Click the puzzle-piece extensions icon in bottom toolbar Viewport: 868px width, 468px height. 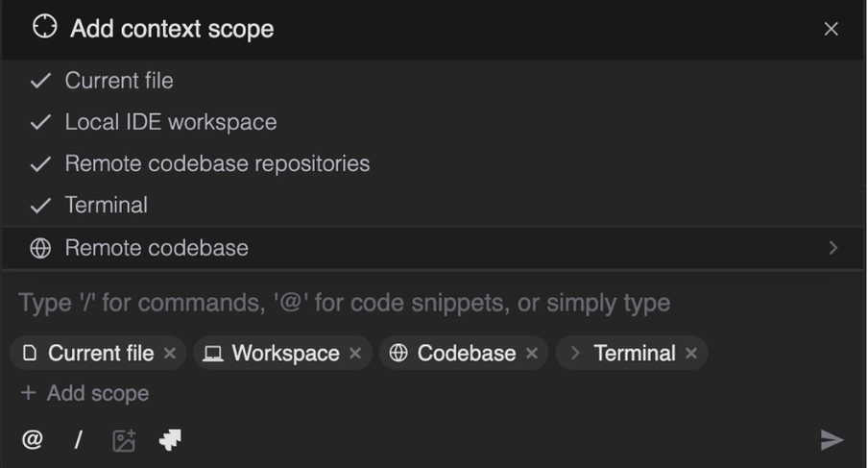[x=170, y=440]
